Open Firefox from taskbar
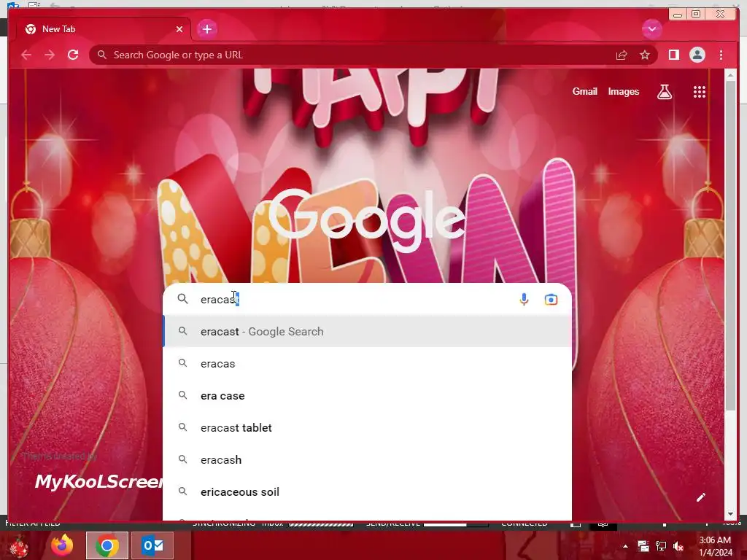 coord(62,545)
